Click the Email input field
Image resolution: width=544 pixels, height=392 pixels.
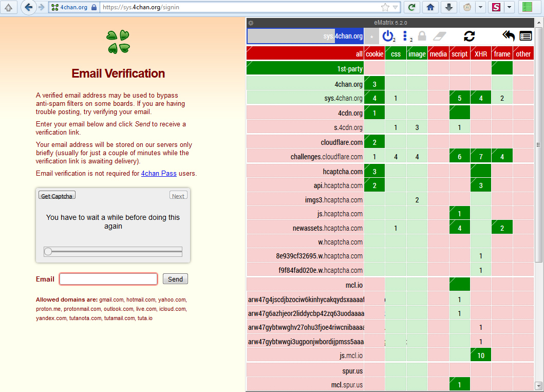[108, 279]
